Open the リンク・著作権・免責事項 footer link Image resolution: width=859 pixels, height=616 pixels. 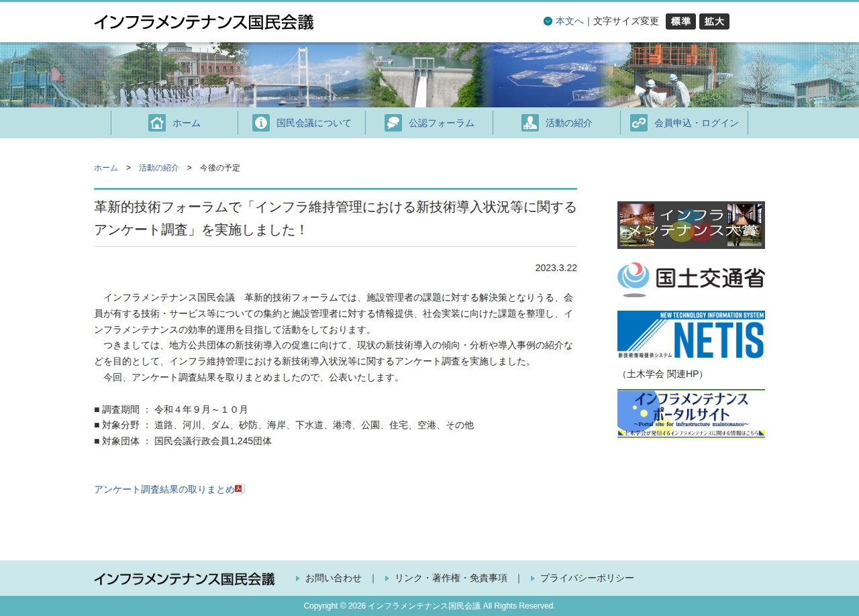coord(451,578)
